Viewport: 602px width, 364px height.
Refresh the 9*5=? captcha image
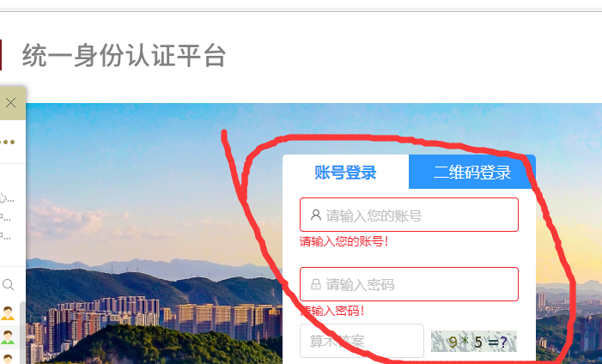[474, 342]
